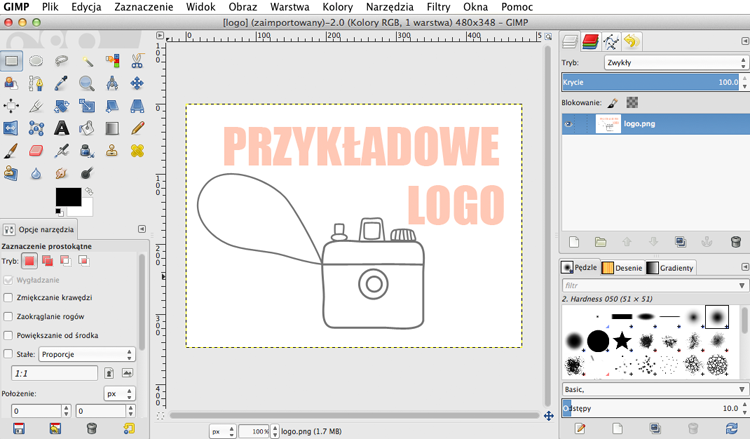
Task: Open the Kolory menu
Action: (337, 7)
